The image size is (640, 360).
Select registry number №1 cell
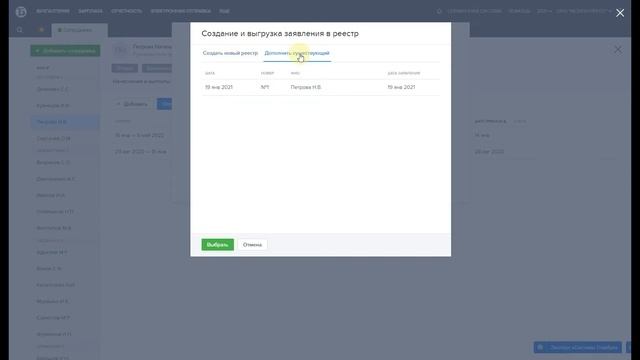click(x=265, y=87)
